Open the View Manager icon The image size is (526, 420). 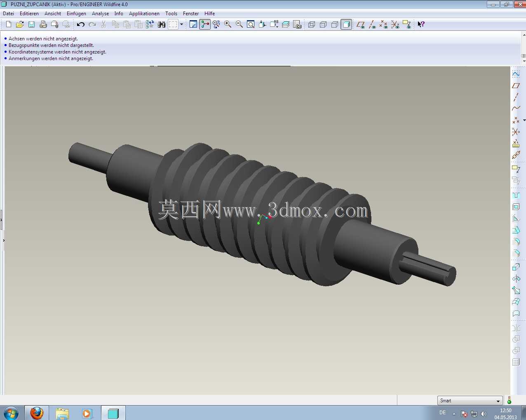pos(297,24)
